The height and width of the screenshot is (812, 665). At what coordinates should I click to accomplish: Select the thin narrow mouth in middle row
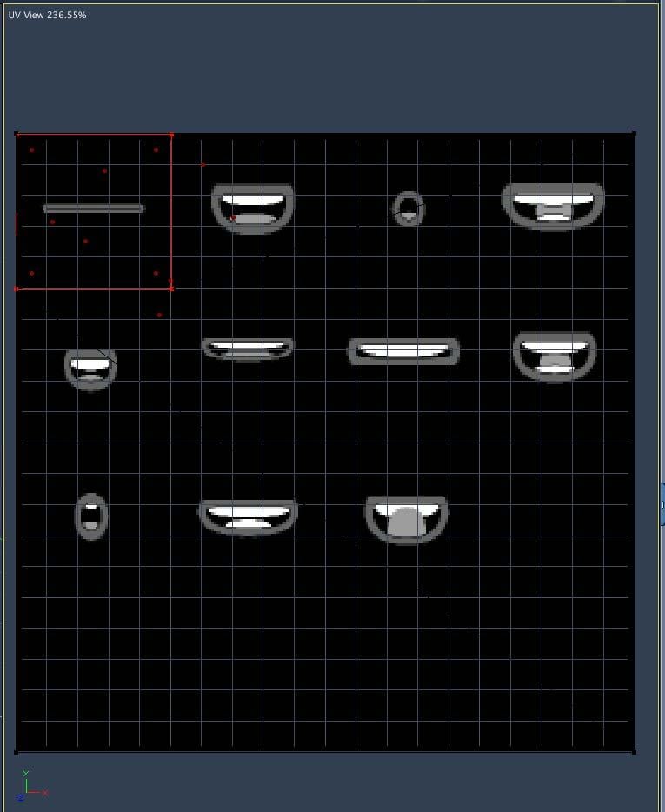(x=248, y=349)
